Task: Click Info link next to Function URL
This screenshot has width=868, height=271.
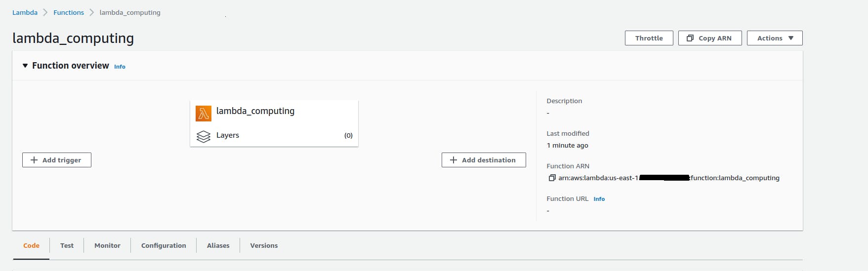Action: pos(599,199)
